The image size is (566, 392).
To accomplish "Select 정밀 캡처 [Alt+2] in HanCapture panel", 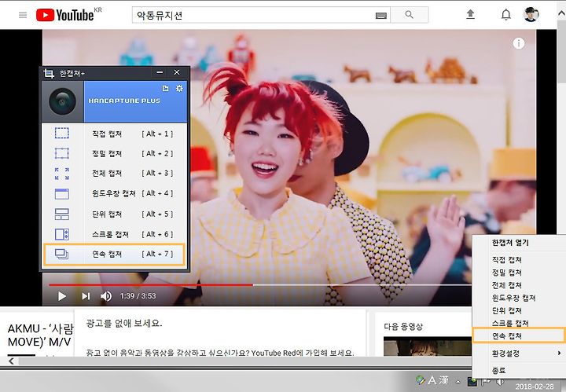I will pyautogui.click(x=115, y=154).
